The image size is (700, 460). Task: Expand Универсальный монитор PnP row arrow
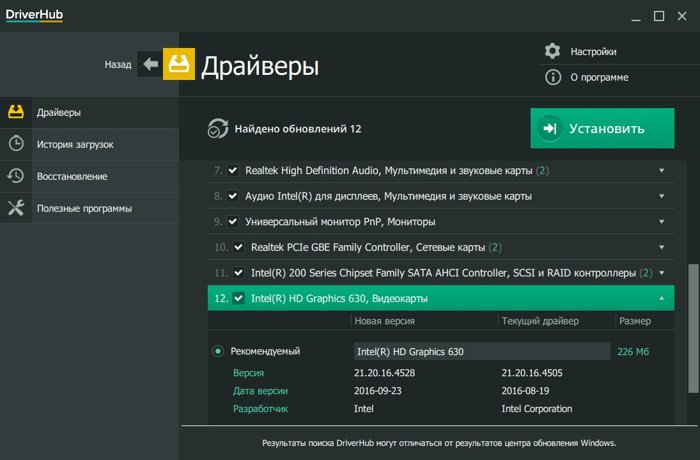(x=662, y=221)
